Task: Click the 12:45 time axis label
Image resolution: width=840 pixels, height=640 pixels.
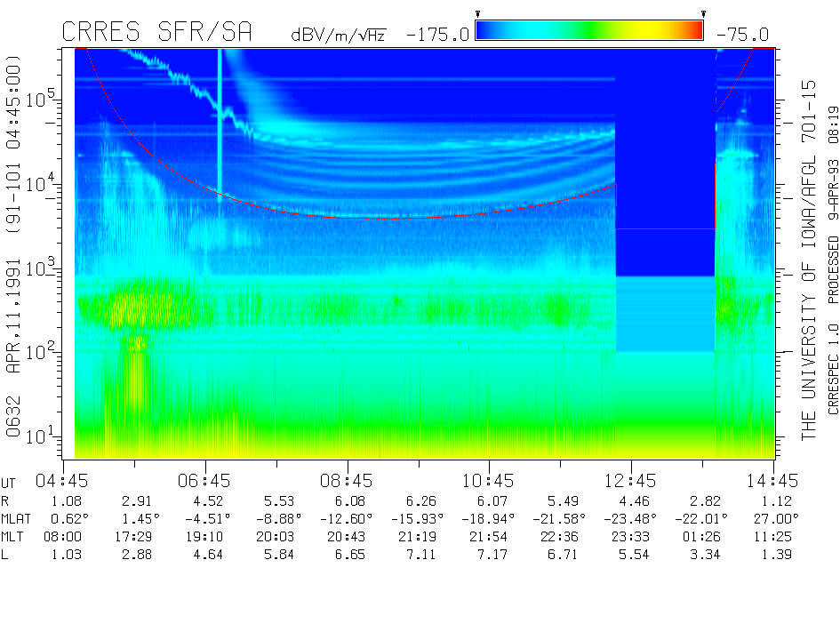Action: pos(631,481)
